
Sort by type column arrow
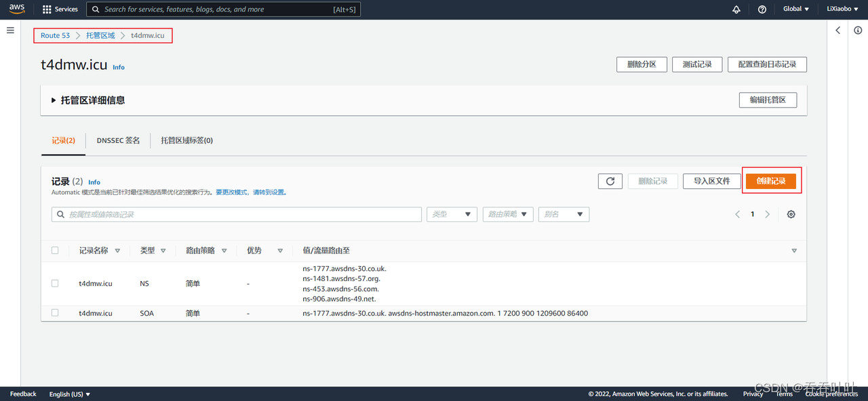[x=163, y=251]
